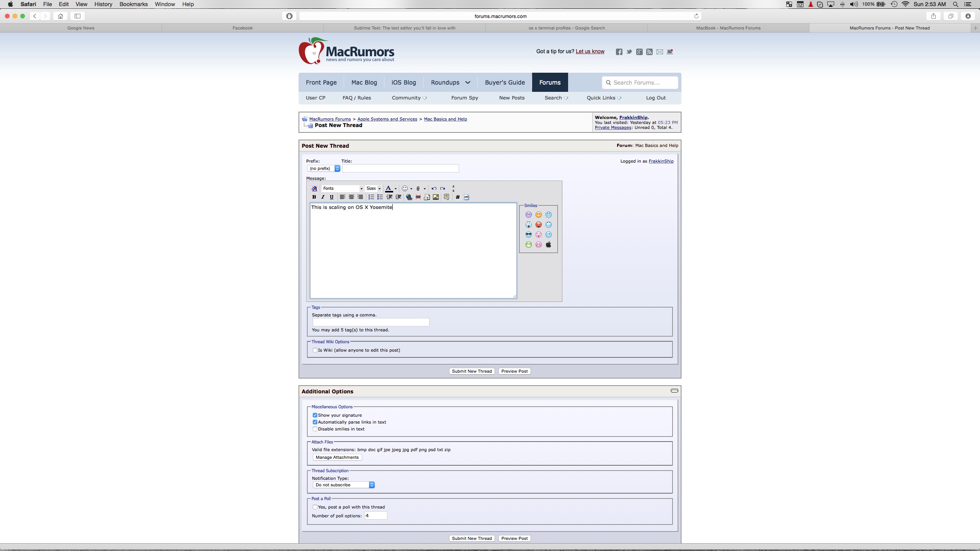
Task: Toggle underline formatting in message editor
Action: click(332, 197)
